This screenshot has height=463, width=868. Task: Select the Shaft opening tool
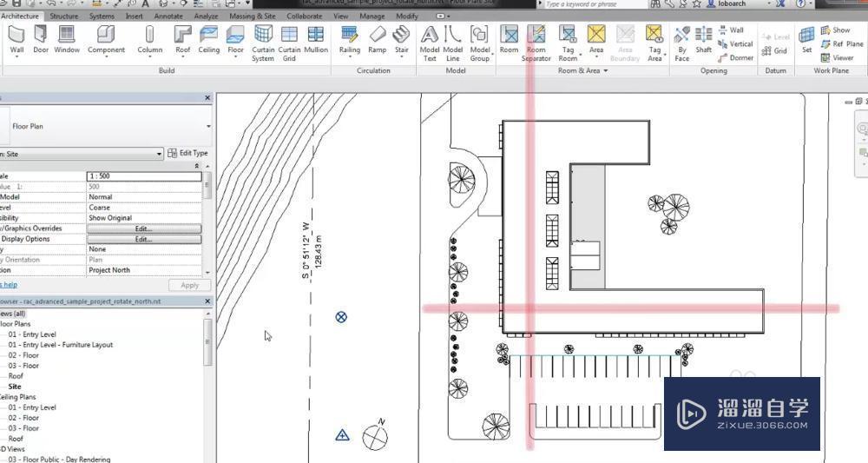coord(704,41)
